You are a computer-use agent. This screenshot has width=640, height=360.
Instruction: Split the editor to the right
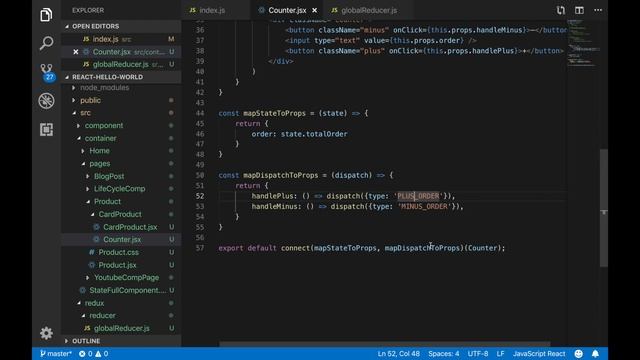pos(579,10)
